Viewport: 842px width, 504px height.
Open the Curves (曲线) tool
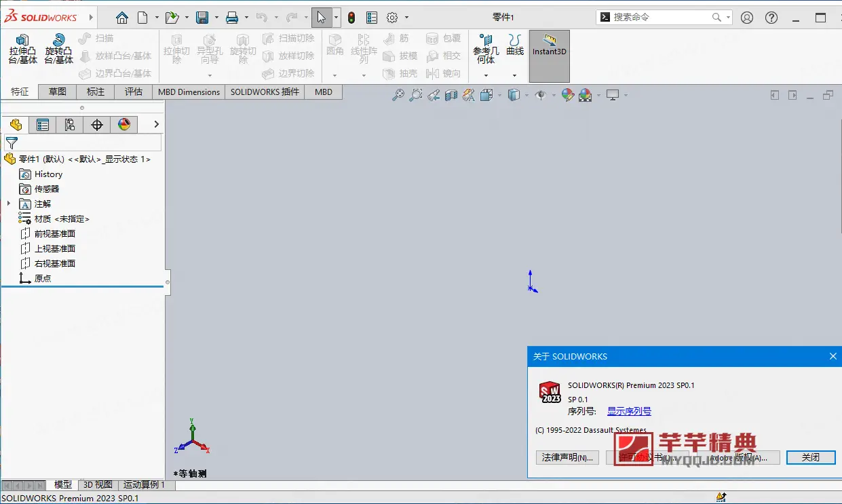point(515,45)
